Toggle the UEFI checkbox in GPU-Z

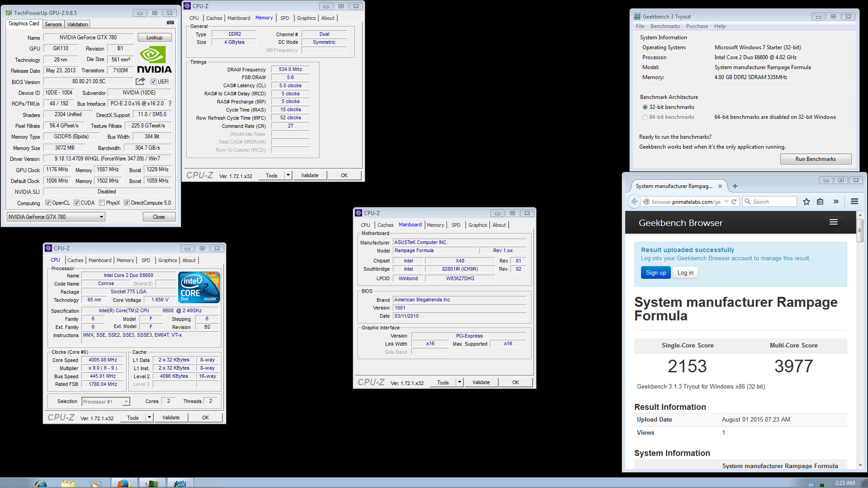154,82
